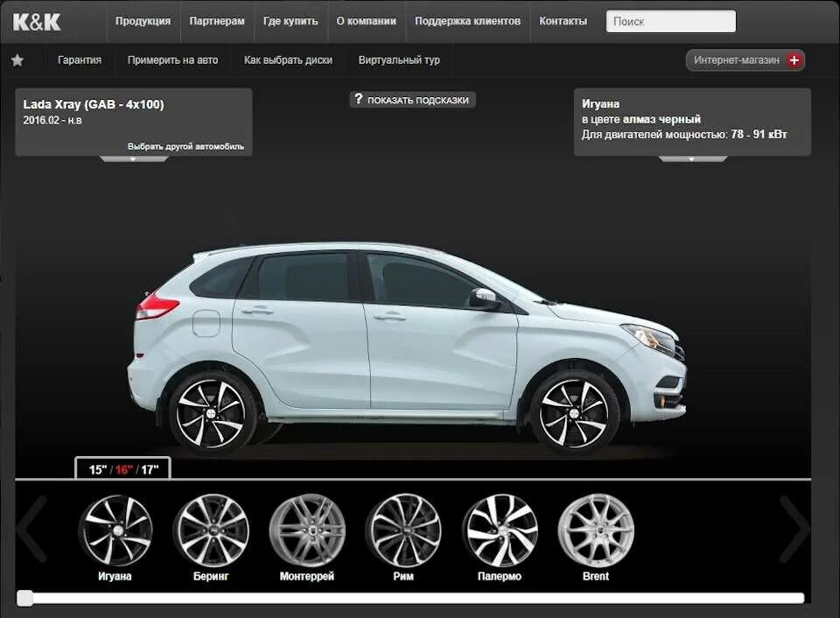Expand the car info panel arrow
Image resolution: width=840 pixels, height=618 pixels.
tap(133, 158)
